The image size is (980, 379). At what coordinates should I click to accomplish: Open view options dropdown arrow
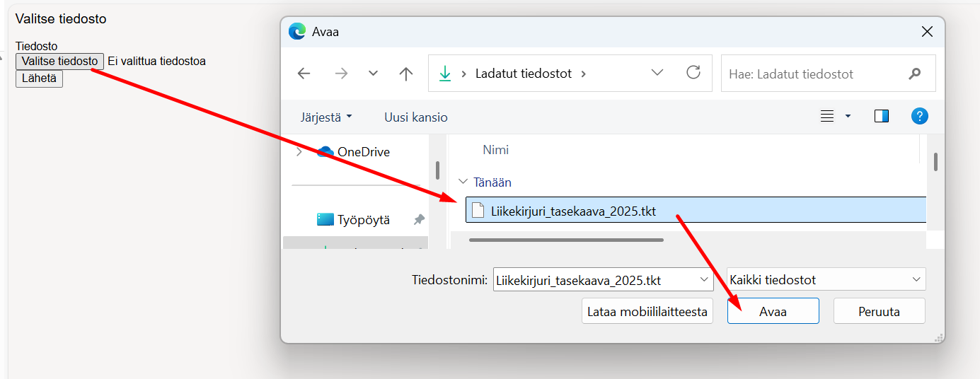(848, 117)
